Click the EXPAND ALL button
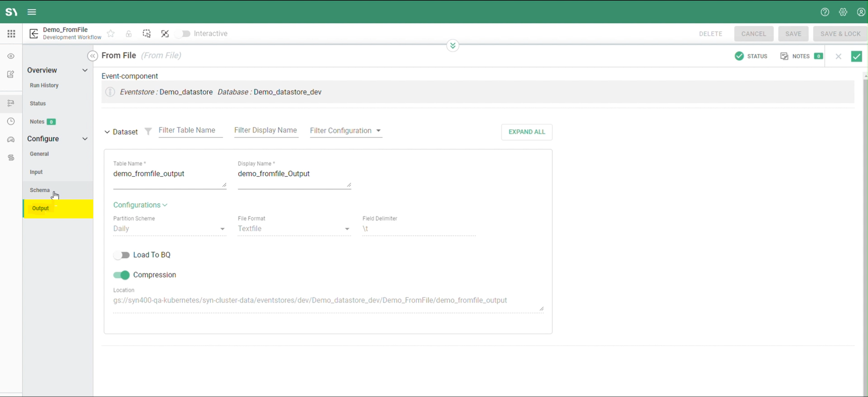 tap(526, 132)
